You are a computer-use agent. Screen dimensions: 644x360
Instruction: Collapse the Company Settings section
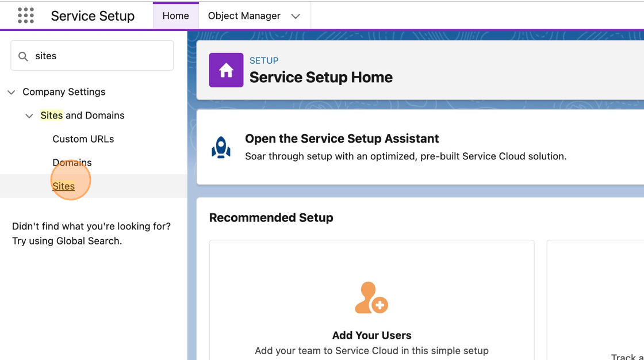coord(11,92)
